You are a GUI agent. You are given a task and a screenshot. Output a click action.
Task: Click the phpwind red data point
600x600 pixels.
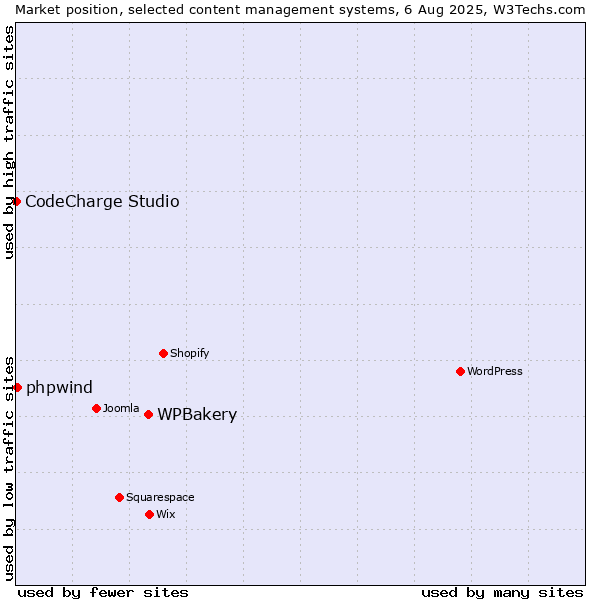[x=17, y=388]
